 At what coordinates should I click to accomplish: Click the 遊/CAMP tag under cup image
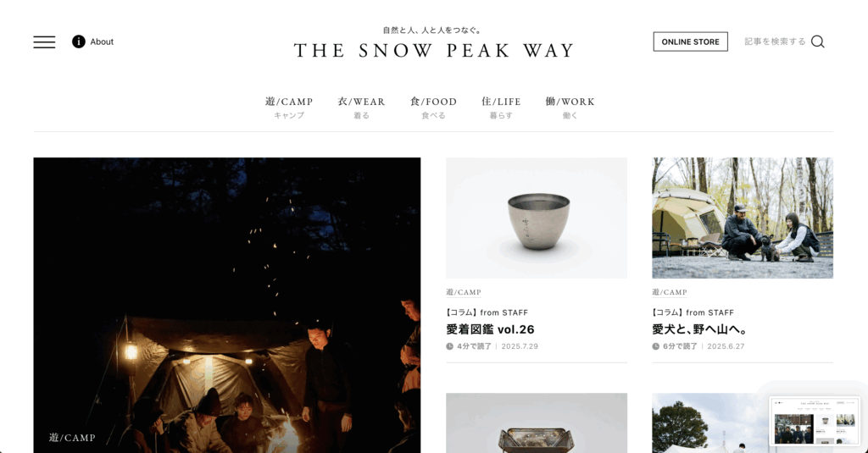[x=464, y=292]
